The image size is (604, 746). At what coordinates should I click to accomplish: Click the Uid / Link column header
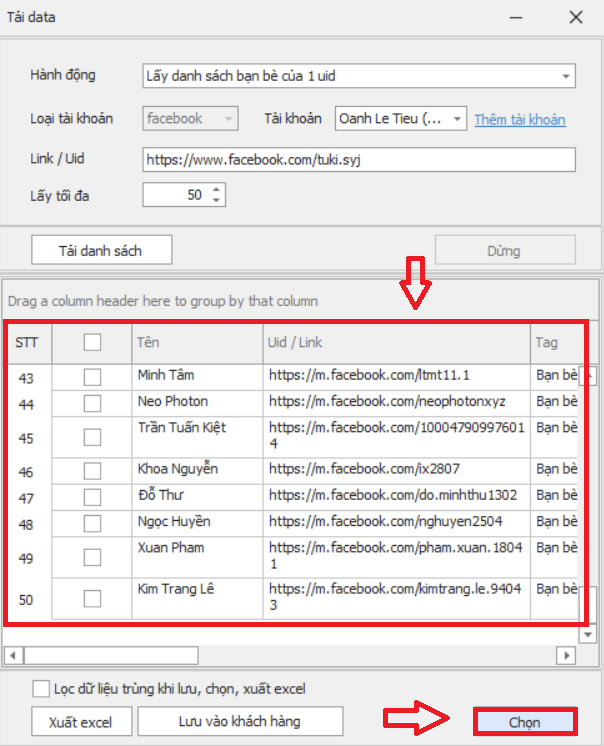(x=395, y=343)
